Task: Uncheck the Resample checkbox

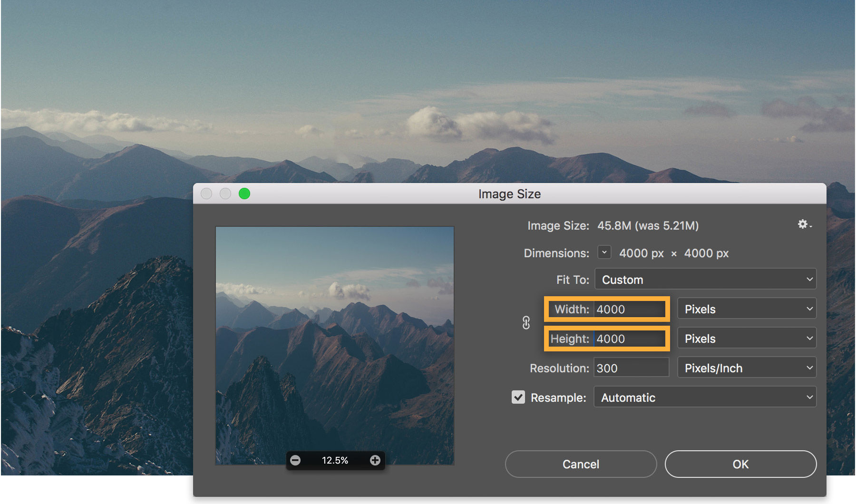Action: [x=518, y=397]
